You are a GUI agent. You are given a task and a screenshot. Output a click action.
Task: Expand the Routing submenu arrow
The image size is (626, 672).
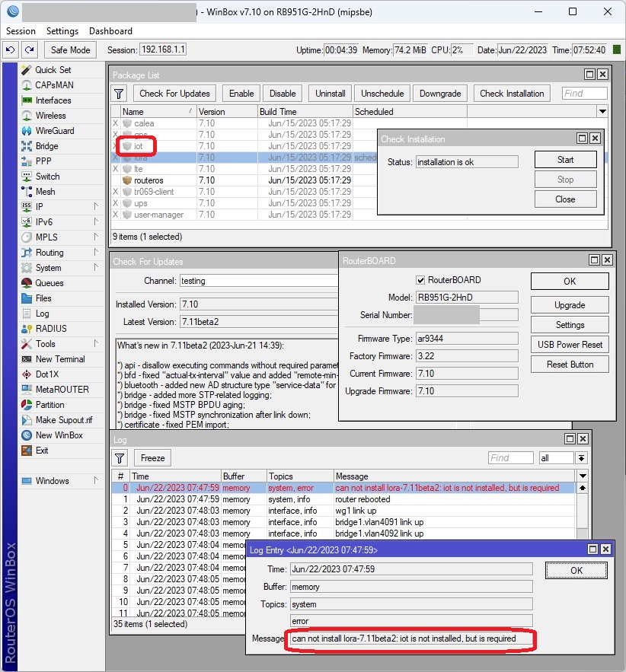pyautogui.click(x=96, y=252)
